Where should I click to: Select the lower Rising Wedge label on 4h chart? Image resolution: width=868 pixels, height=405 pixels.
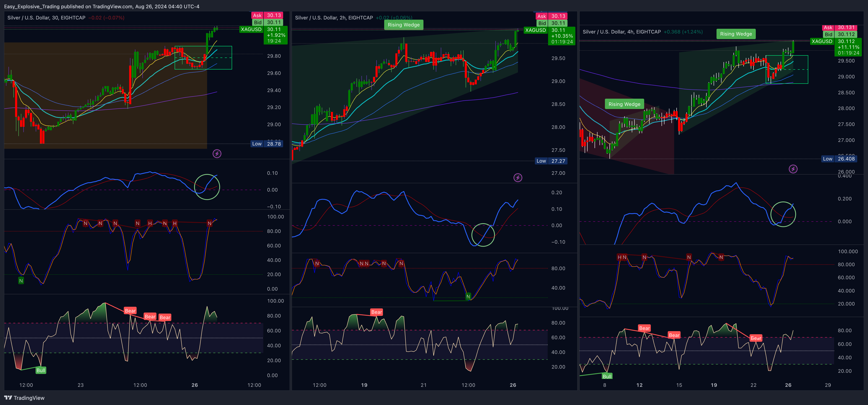coord(624,104)
